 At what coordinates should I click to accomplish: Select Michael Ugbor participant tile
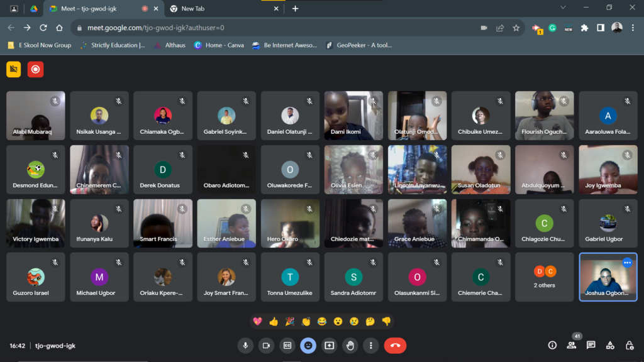(99, 277)
